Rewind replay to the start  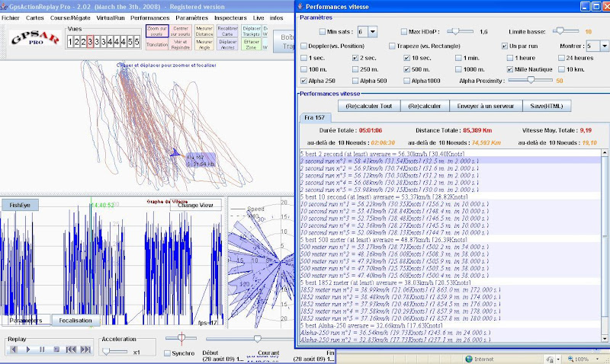[69, 350]
